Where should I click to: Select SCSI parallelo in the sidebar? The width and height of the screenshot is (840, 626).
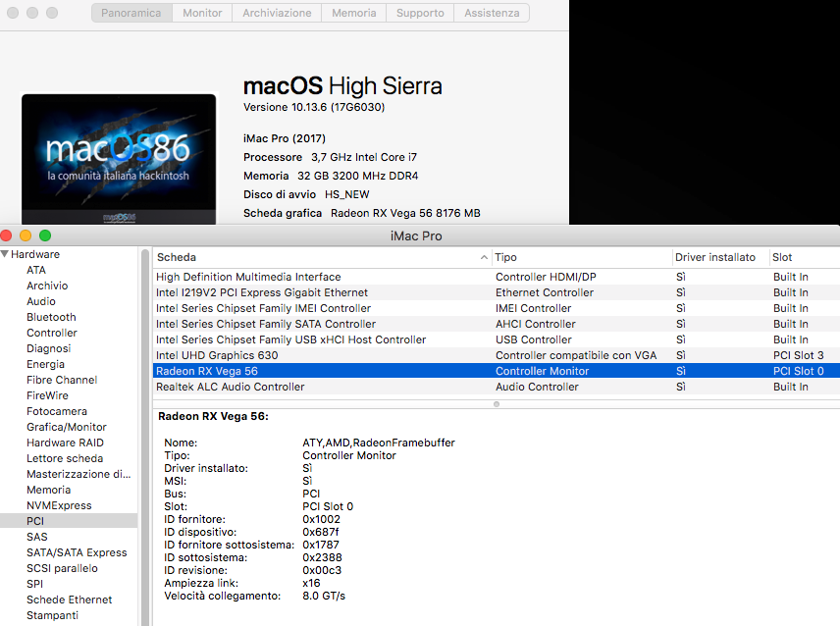(x=62, y=568)
